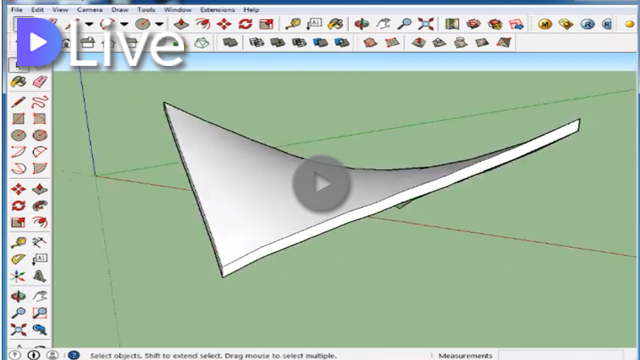This screenshot has width=640, height=360.
Task: Select the Scale tool in left toolbar
Action: point(18,222)
